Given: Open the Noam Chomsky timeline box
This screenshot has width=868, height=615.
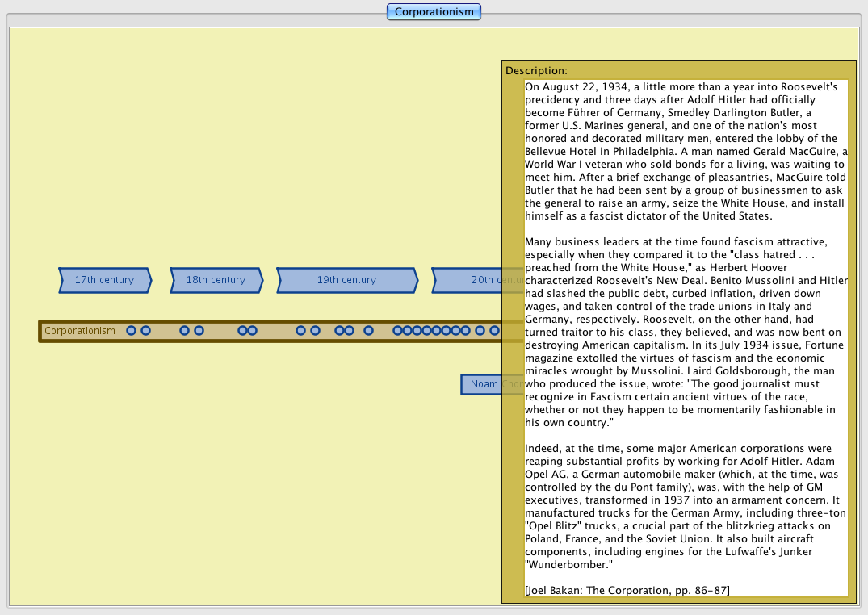Looking at the screenshot, I should 482,385.
